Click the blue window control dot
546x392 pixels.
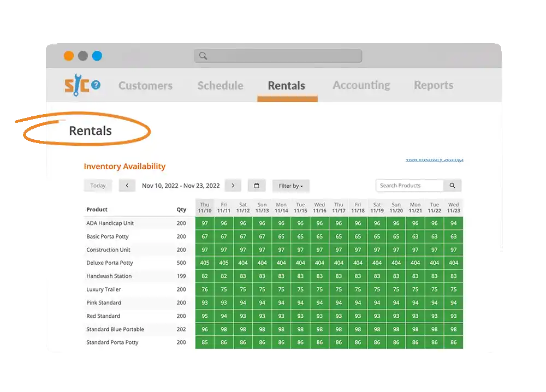point(97,56)
